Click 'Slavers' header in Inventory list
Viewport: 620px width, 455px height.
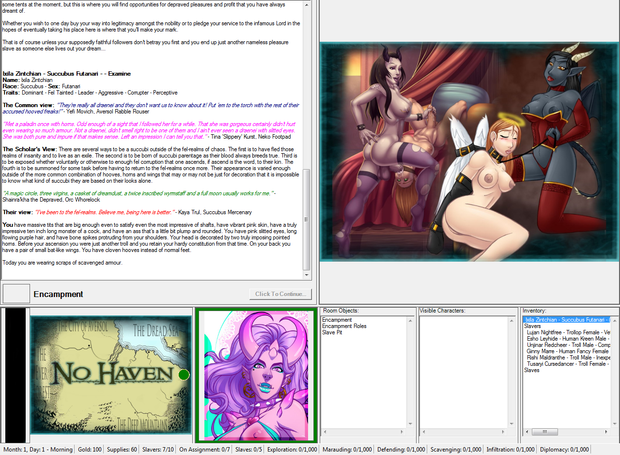pyautogui.click(x=532, y=326)
